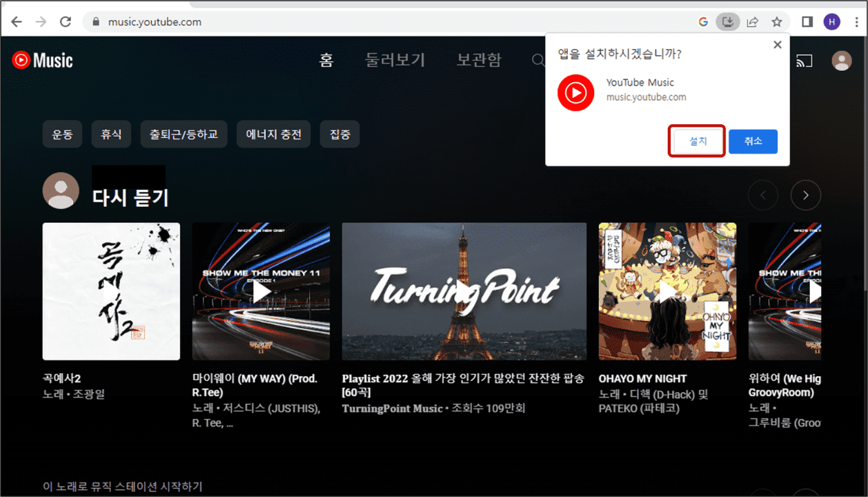
Task: Click the next carousel arrow
Action: 806,196
